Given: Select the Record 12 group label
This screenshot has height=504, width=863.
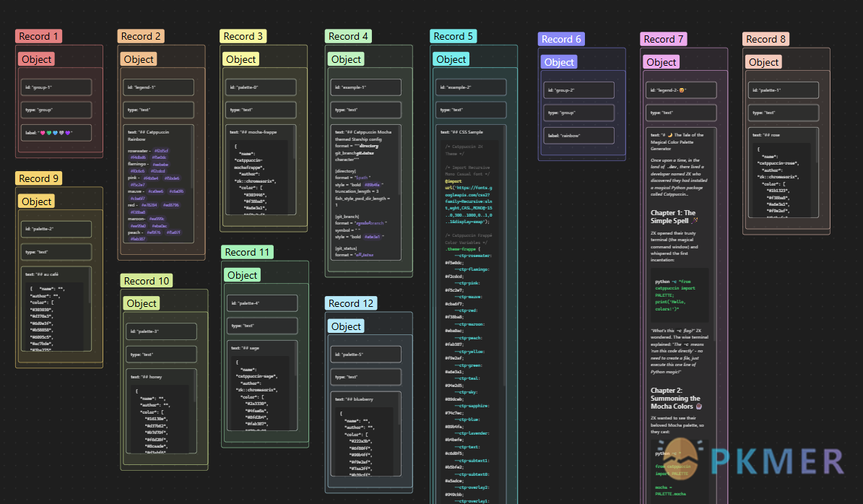Looking at the screenshot, I should (351, 303).
